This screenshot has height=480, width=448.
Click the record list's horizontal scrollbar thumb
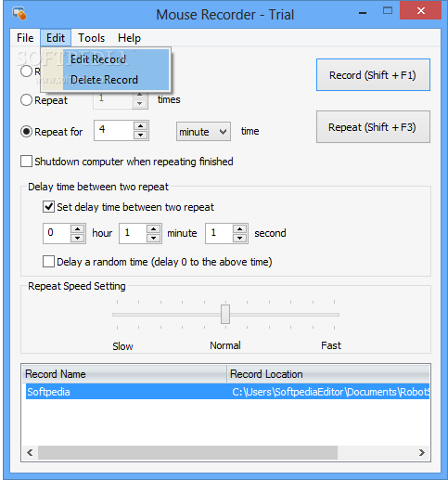tap(187, 452)
